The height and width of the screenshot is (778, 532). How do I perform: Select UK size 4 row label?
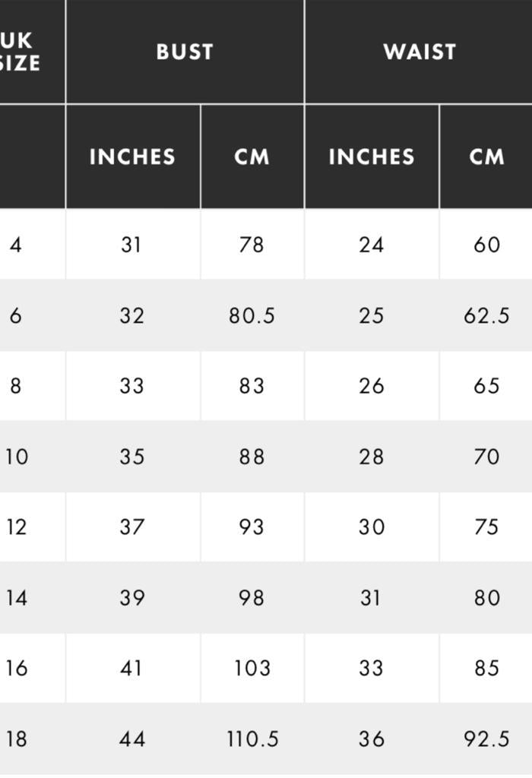point(16,245)
